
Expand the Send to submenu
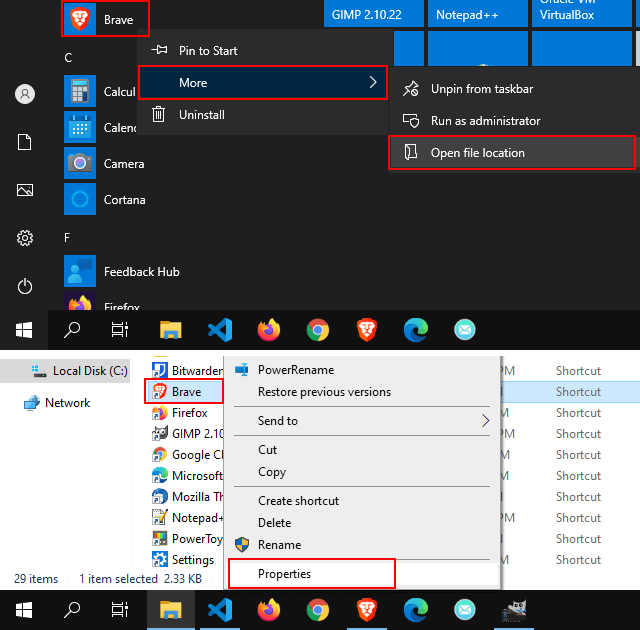(362, 421)
